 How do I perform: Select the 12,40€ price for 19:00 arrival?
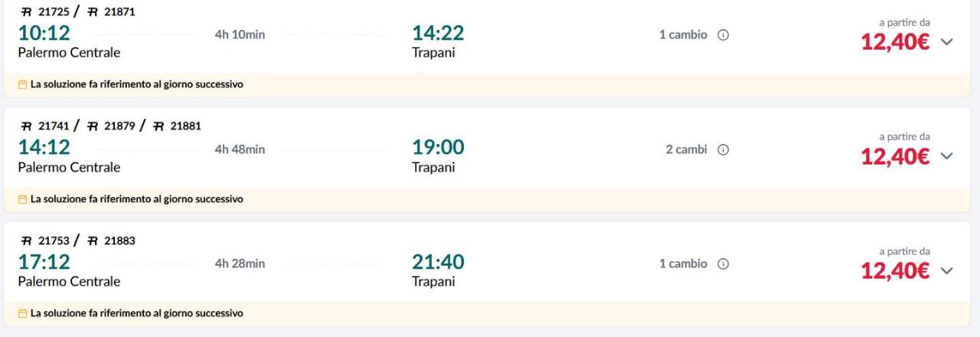click(895, 156)
